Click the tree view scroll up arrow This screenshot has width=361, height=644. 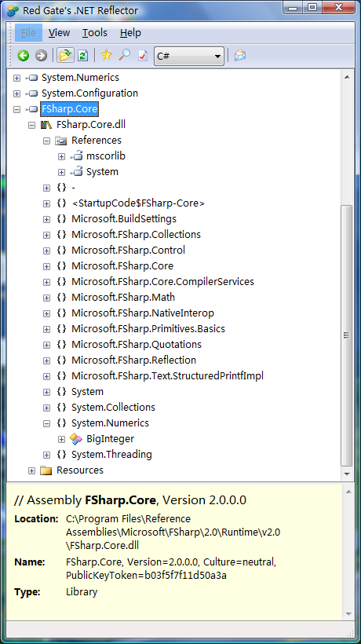tap(347, 77)
